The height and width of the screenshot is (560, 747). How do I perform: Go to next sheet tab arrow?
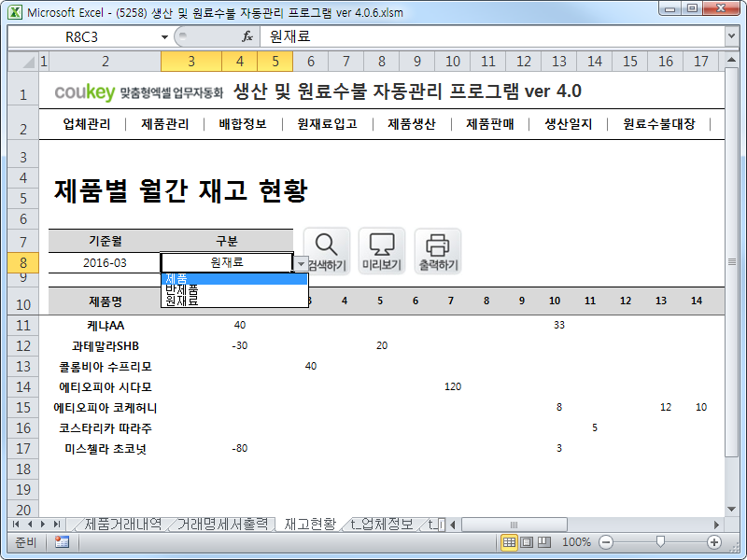[x=43, y=525]
